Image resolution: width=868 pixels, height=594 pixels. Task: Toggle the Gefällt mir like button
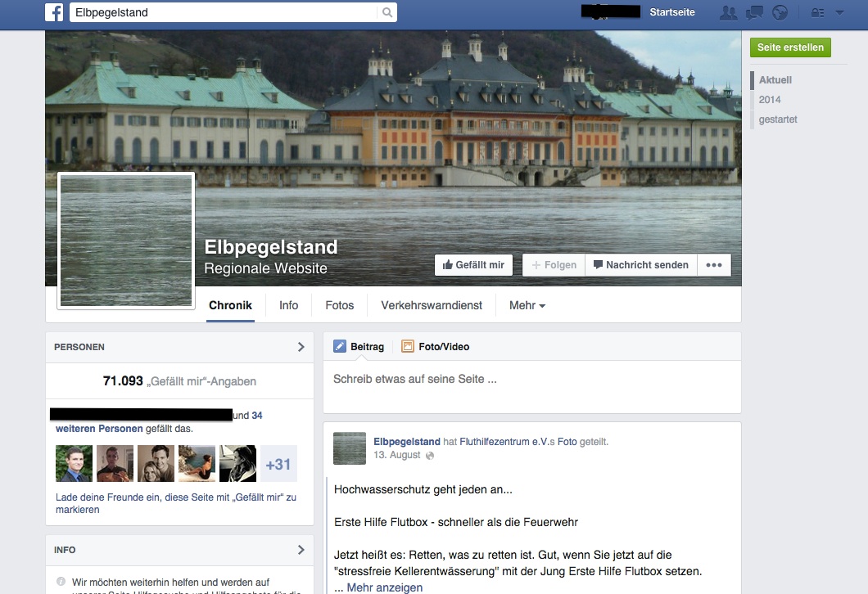coord(473,265)
